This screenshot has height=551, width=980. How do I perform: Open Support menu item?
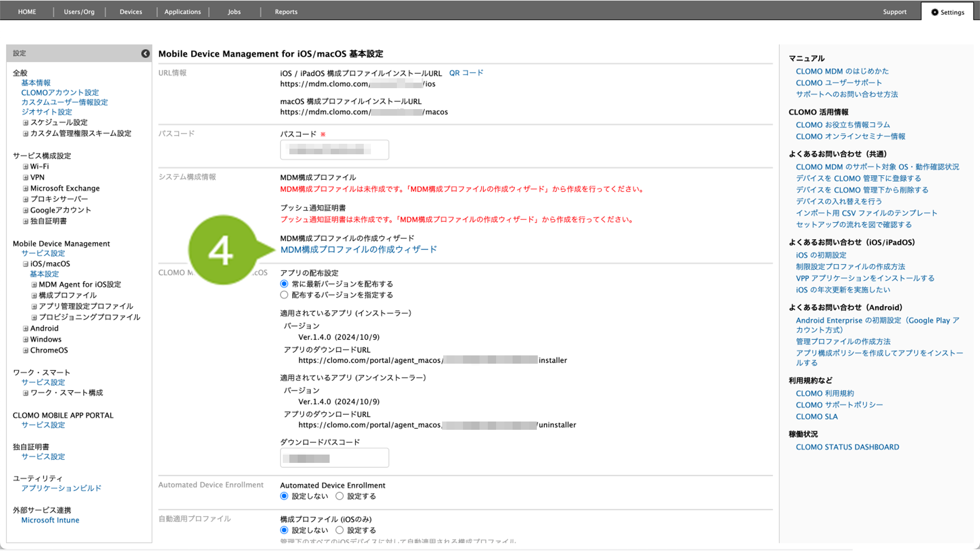pos(895,12)
